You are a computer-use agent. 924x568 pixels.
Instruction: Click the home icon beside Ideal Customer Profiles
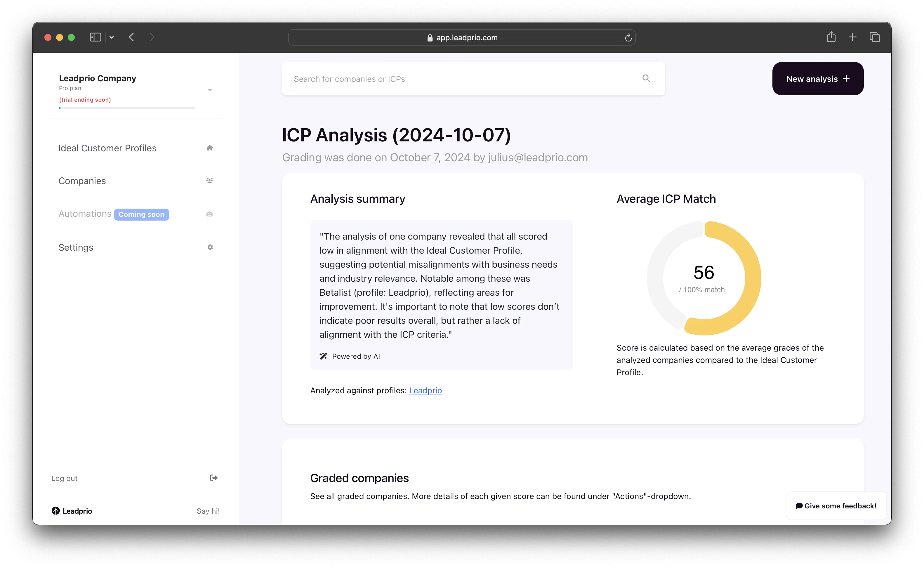[210, 148]
